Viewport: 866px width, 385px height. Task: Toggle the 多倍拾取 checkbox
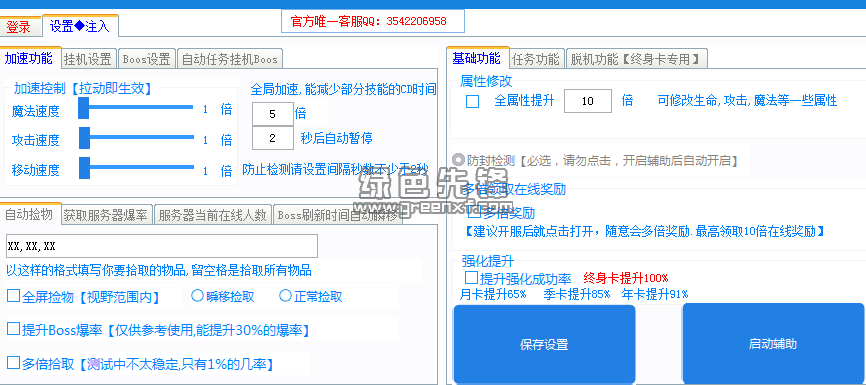[13, 362]
